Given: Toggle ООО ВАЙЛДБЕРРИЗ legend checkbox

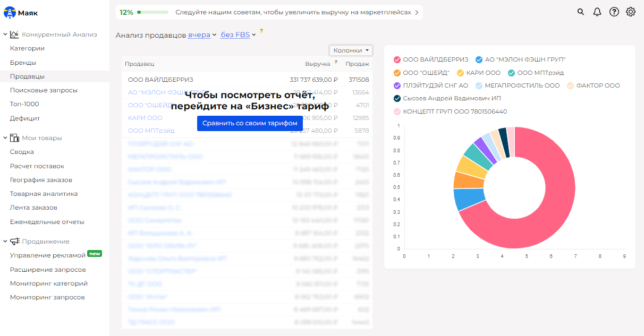Looking at the screenshot, I should tap(397, 59).
